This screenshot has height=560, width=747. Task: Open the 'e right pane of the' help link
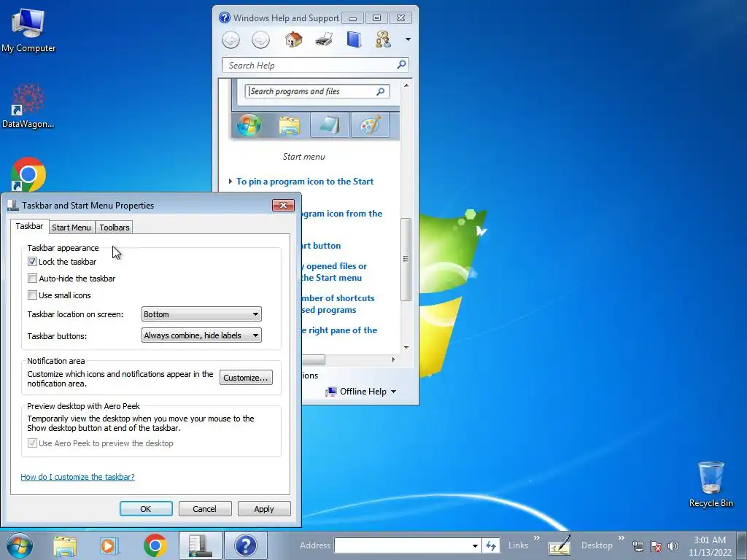(340, 330)
